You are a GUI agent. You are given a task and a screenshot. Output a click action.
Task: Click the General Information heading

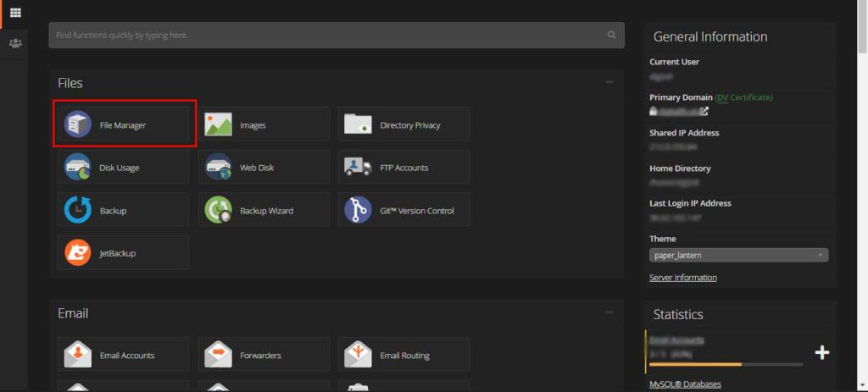click(x=710, y=36)
